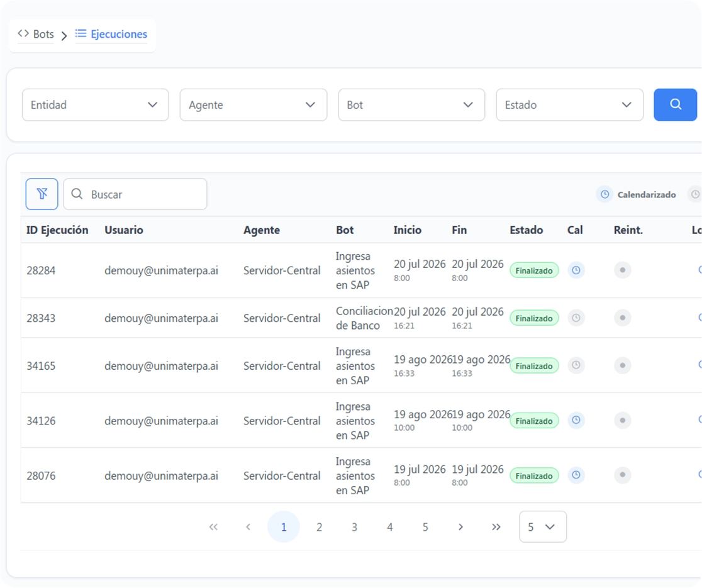Click the blue search magnifier button

pos(675,105)
